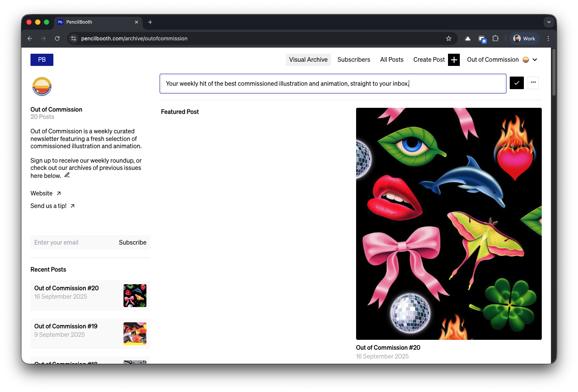Confirm tagline with the black checkmark button

(x=517, y=83)
